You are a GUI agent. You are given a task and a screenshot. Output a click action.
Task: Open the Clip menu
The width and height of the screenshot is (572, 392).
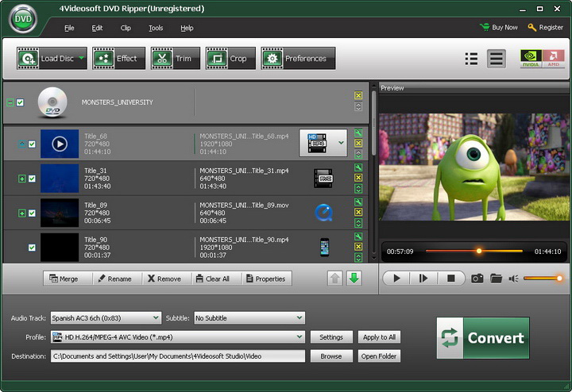click(126, 28)
